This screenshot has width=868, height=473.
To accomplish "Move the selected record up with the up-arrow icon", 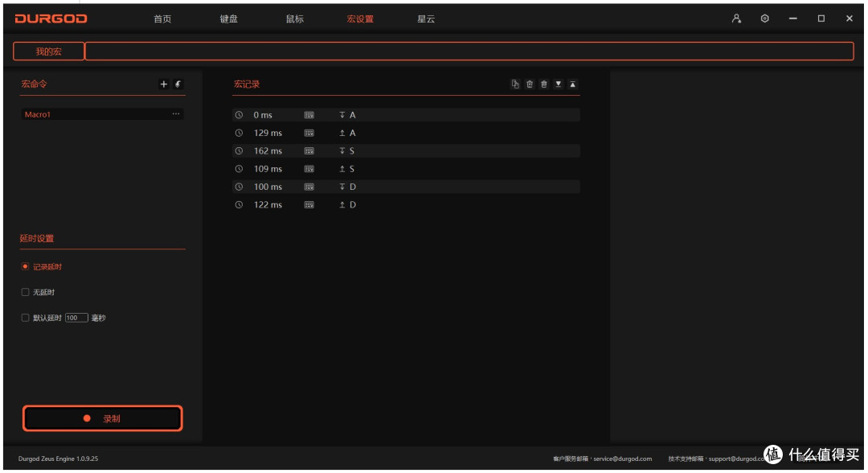I will [573, 84].
